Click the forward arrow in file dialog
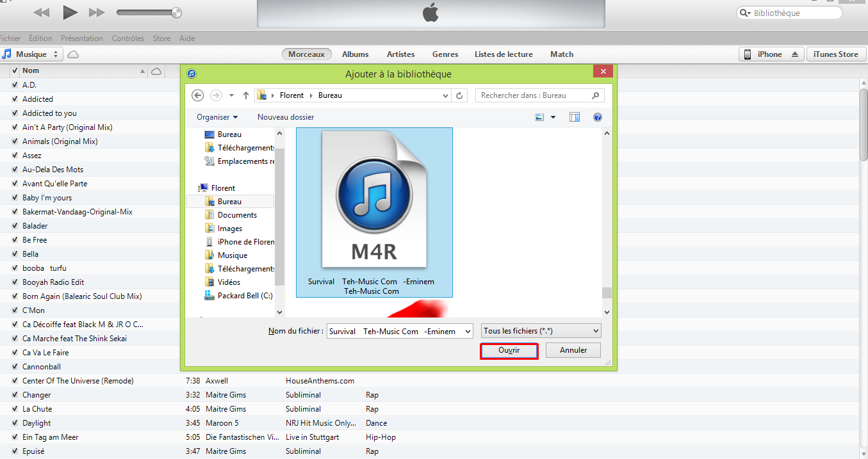The height and width of the screenshot is (459, 868). 216,95
